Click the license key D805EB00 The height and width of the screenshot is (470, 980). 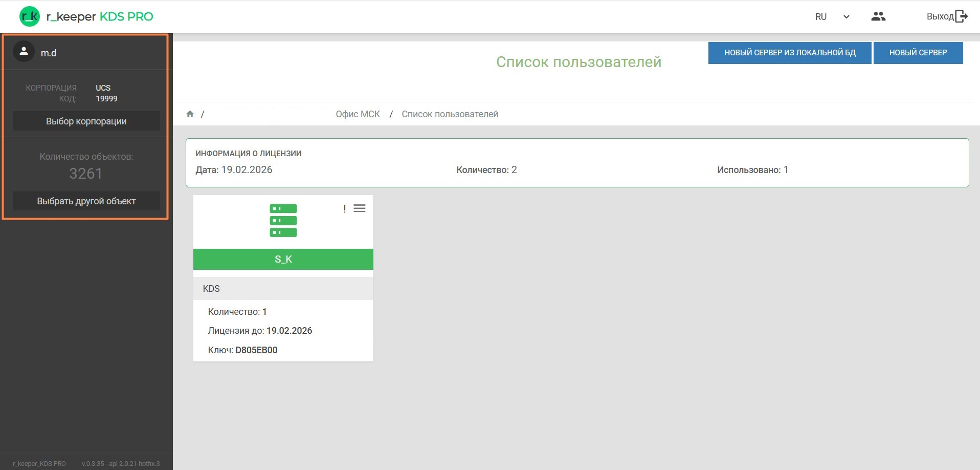pyautogui.click(x=256, y=350)
